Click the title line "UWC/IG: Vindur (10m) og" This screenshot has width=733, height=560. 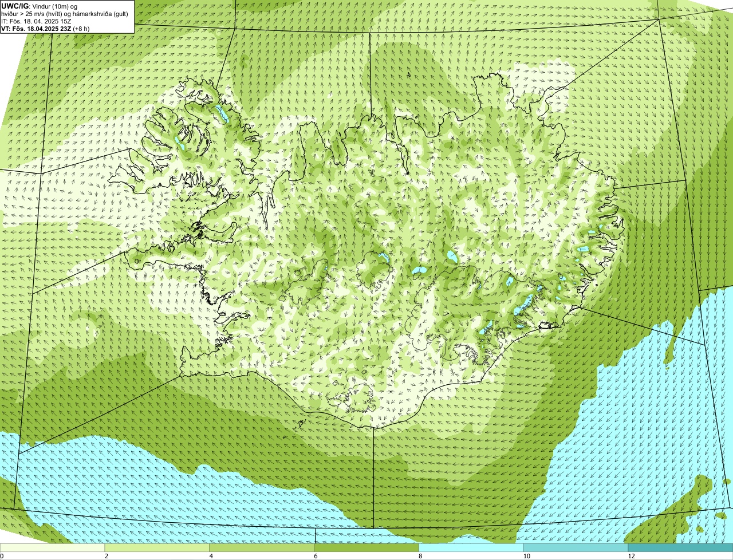coord(40,6)
